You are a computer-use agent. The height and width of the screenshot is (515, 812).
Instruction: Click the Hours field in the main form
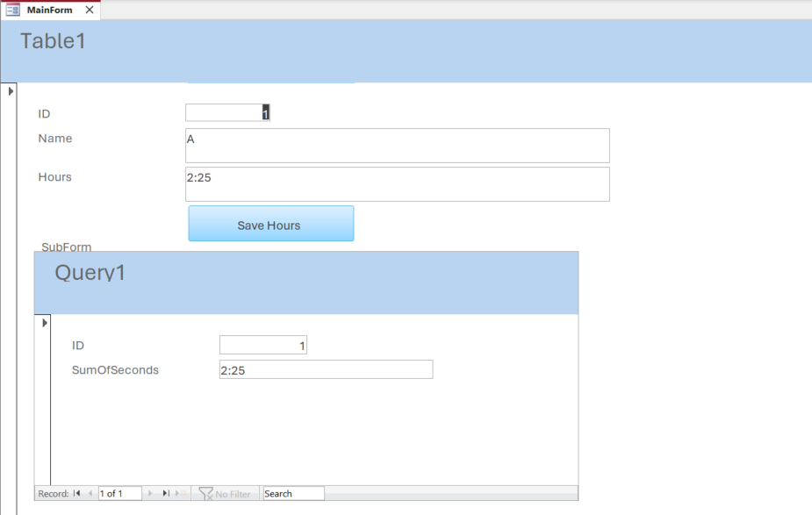coord(397,184)
